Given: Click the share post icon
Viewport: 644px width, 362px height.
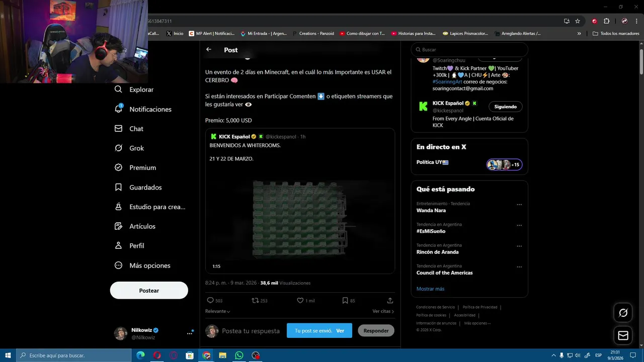Looking at the screenshot, I should [x=390, y=300].
